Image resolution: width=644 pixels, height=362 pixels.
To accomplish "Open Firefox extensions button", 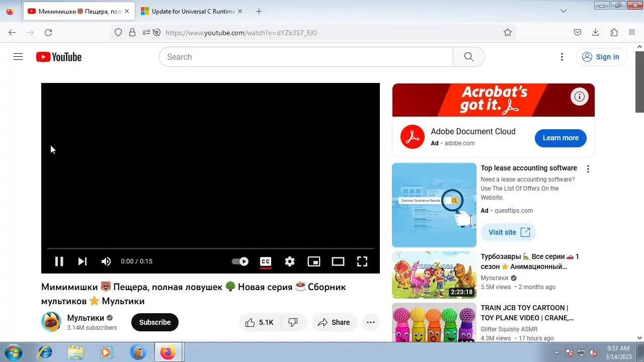I will [614, 32].
